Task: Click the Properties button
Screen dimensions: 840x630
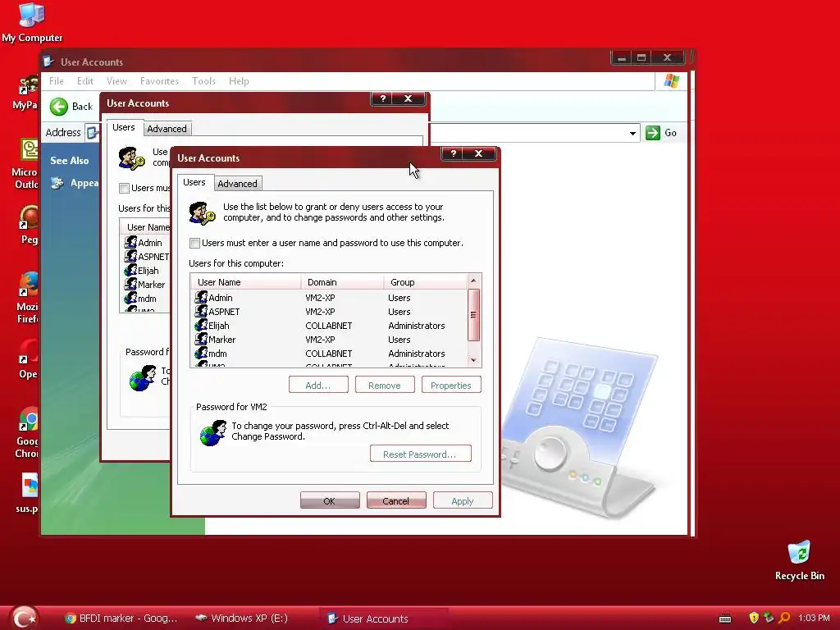Action: pyautogui.click(x=451, y=386)
